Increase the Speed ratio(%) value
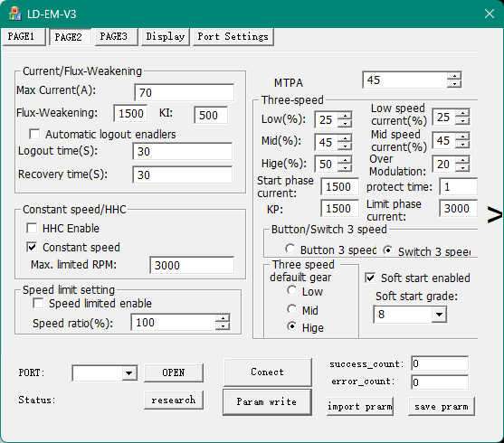Image resolution: width=504 pixels, height=443 pixels. point(222,318)
